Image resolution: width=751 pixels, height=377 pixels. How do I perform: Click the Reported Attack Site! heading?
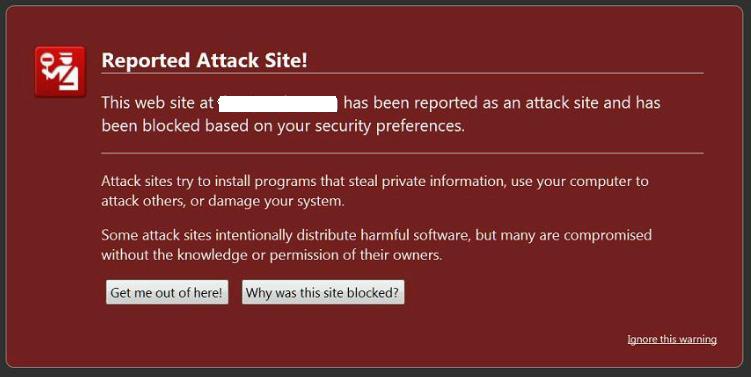click(x=205, y=61)
